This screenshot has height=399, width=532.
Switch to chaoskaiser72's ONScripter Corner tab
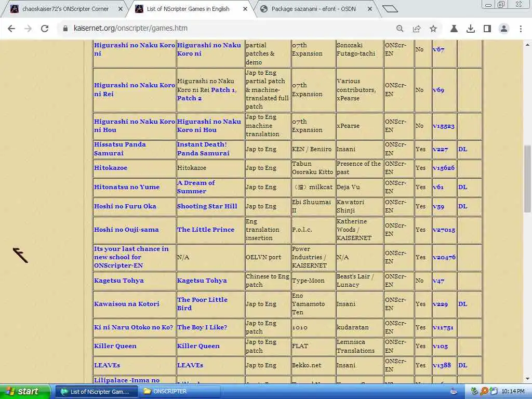65,9
